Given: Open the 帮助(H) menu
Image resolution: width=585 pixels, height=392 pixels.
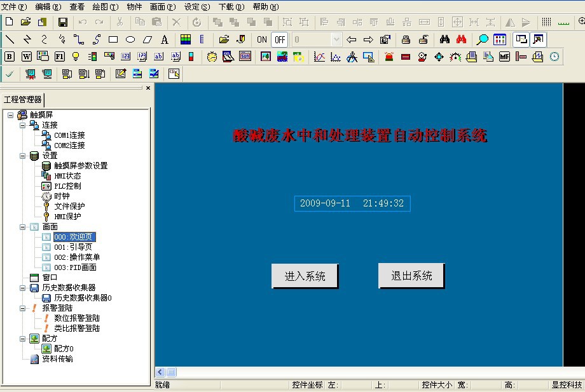Looking at the screenshot, I should click(x=265, y=7).
